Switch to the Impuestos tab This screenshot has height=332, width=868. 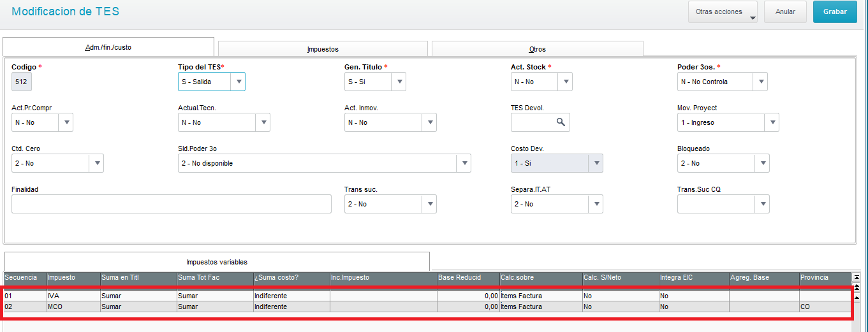pyautogui.click(x=323, y=49)
